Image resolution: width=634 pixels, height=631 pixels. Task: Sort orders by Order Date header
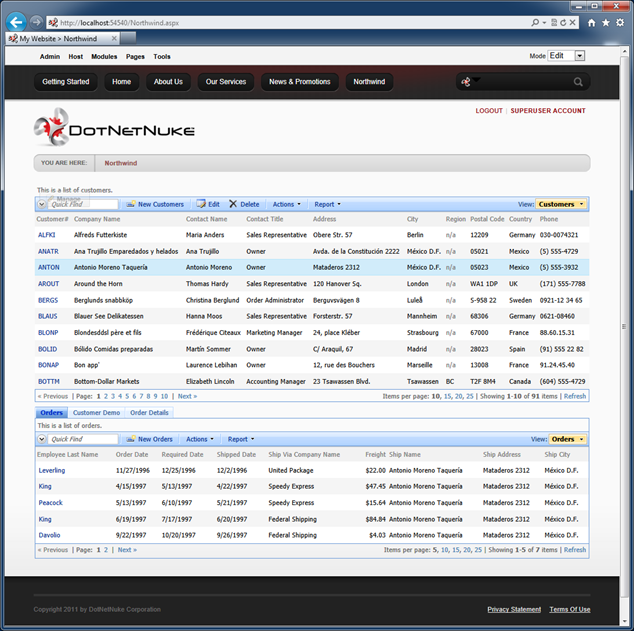coord(132,454)
